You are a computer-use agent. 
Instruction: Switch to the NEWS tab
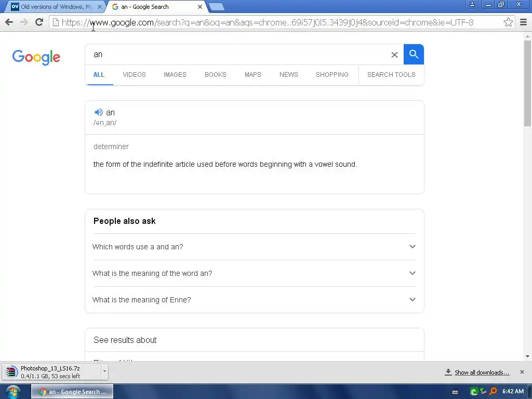[289, 75]
